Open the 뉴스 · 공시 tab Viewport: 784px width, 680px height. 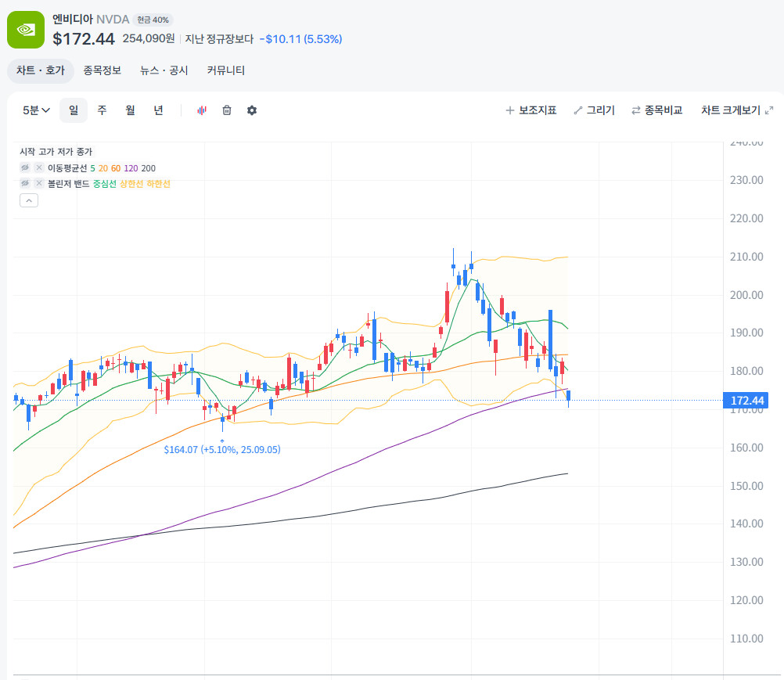164,70
